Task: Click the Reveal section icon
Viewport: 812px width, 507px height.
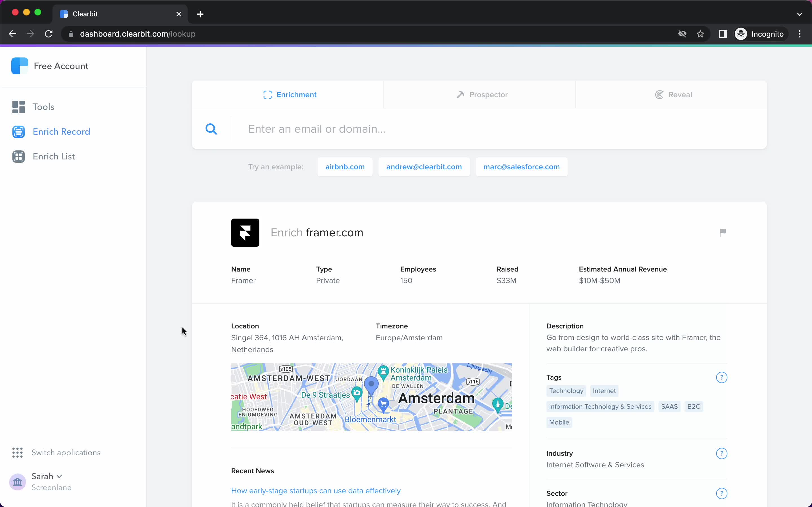Action: (659, 95)
